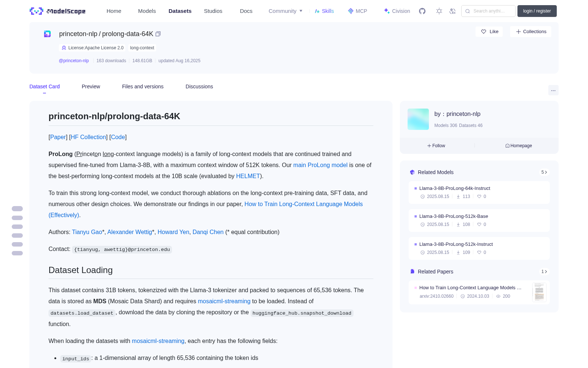The image size is (588, 368).
Task: Open Llama-3-8B-ProLong-64k-Instruct model card
Action: 479,192
